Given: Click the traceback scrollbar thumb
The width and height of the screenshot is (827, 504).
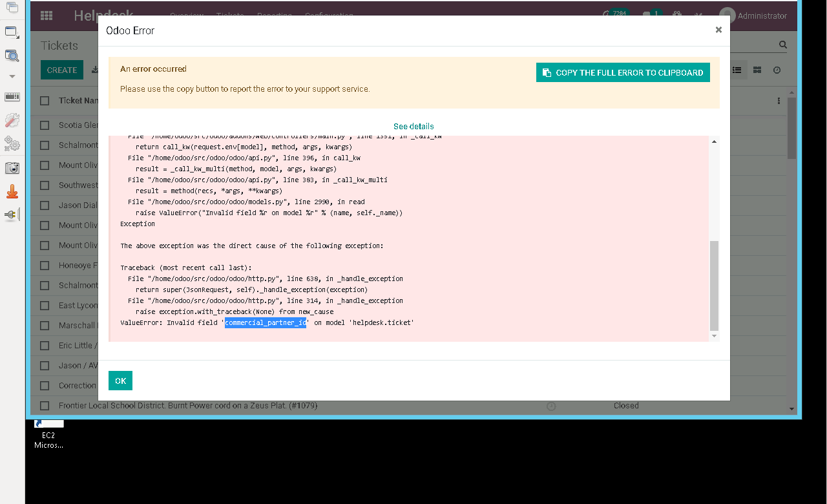Looking at the screenshot, I should coord(714,286).
